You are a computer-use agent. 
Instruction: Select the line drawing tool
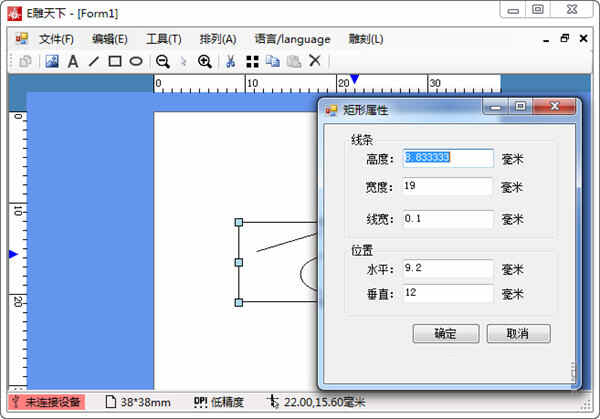click(94, 61)
